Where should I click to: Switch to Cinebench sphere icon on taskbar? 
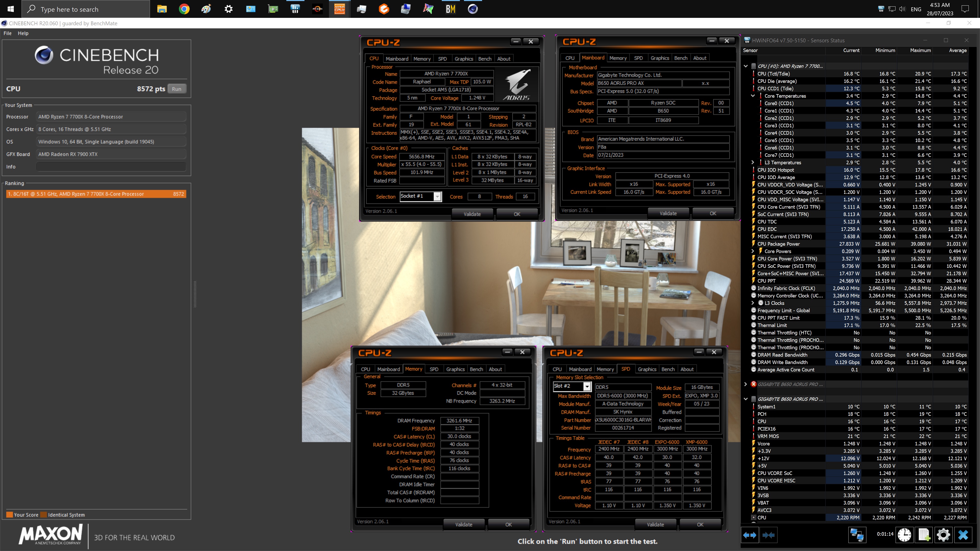tap(472, 9)
